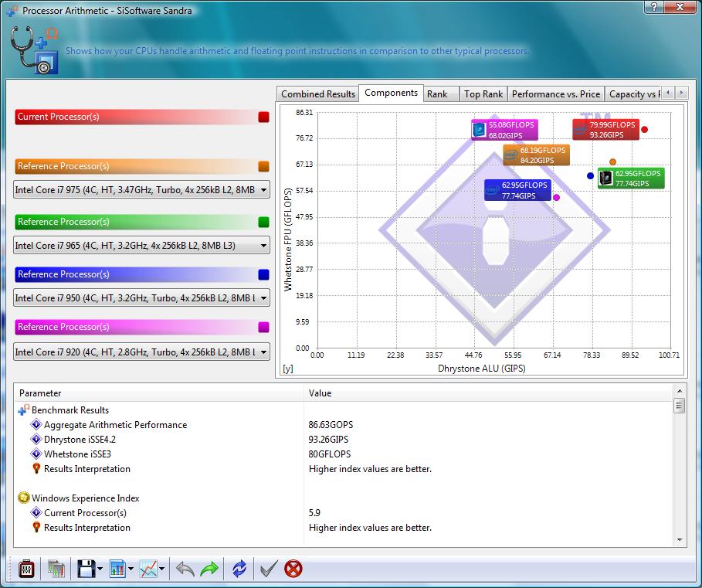Image resolution: width=702 pixels, height=588 pixels.
Task: Open the Performance vs. Price tab
Action: 555,94
